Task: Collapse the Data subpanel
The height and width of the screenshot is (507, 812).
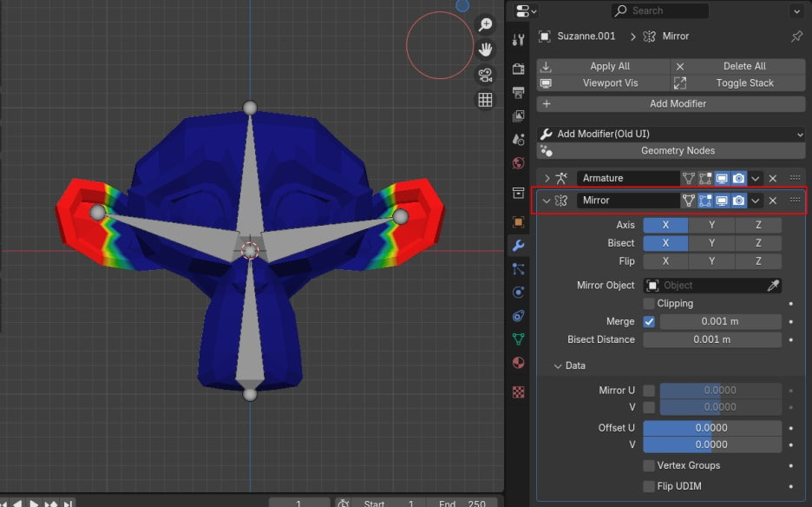Action: point(558,366)
